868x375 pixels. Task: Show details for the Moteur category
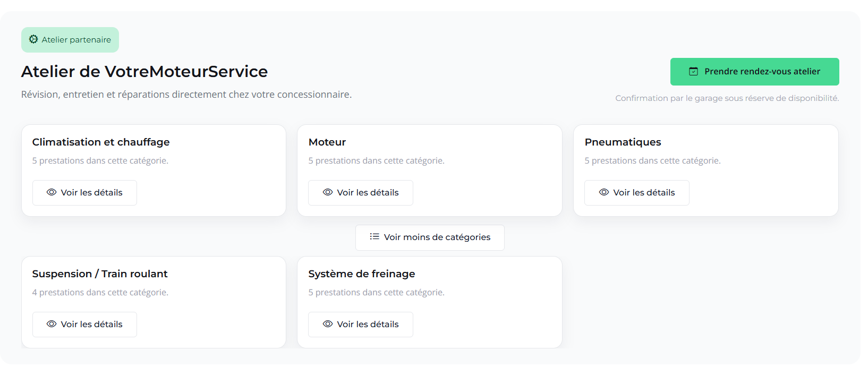point(360,192)
